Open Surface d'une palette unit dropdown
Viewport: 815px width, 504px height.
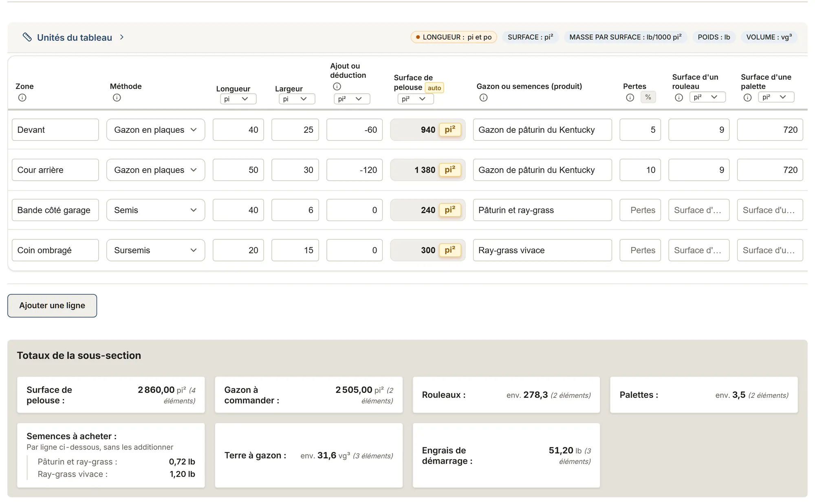point(776,97)
